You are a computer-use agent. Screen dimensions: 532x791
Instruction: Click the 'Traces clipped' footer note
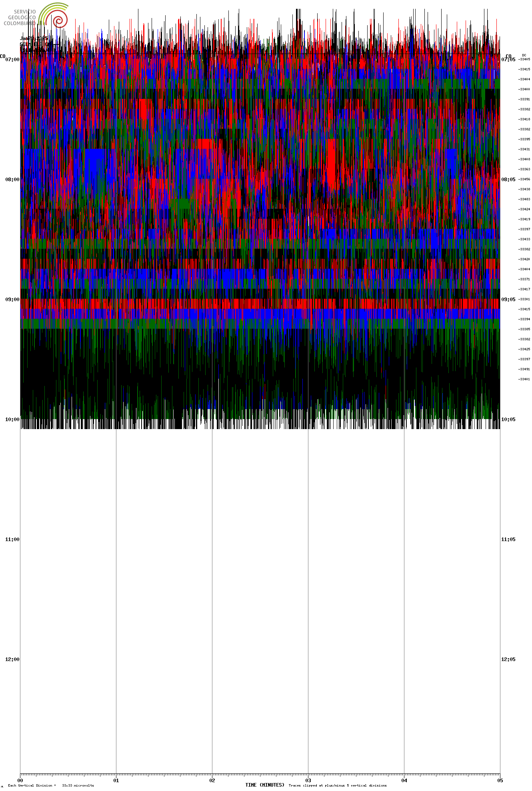[338, 785]
